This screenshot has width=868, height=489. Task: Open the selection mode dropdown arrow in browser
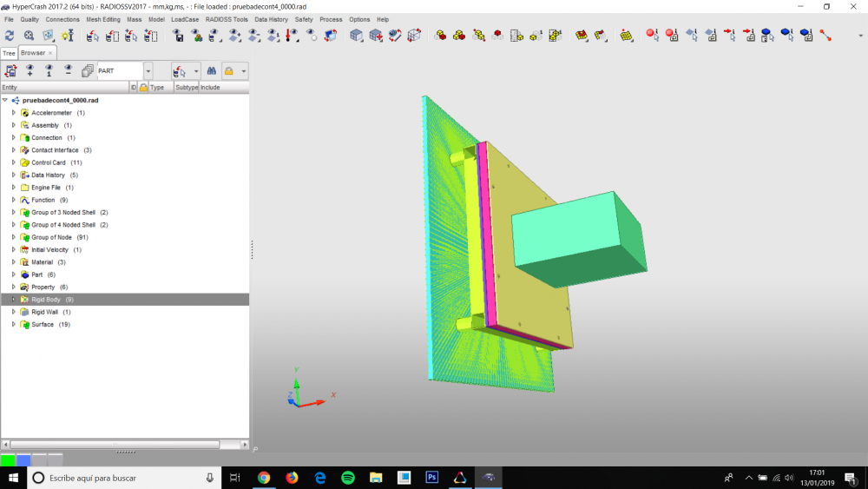tap(196, 71)
